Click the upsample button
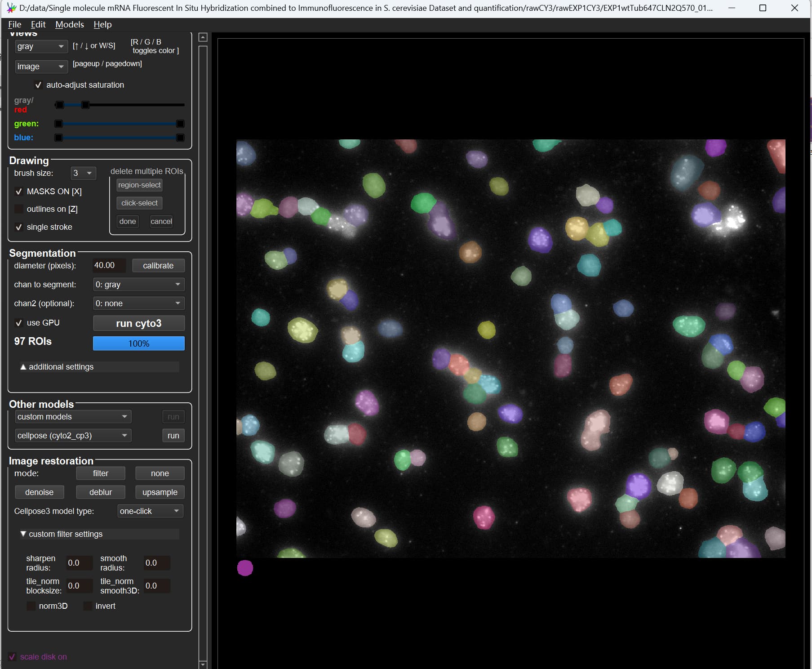Viewport: 812px width, 669px height. (x=160, y=492)
